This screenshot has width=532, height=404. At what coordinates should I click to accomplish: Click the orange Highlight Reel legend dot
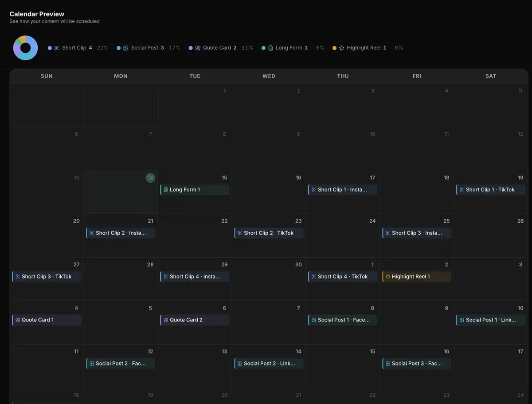pyautogui.click(x=334, y=48)
